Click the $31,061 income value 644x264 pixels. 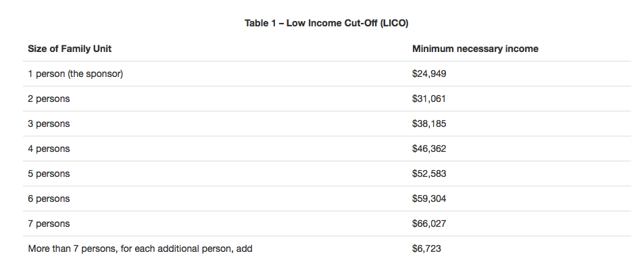(429, 99)
